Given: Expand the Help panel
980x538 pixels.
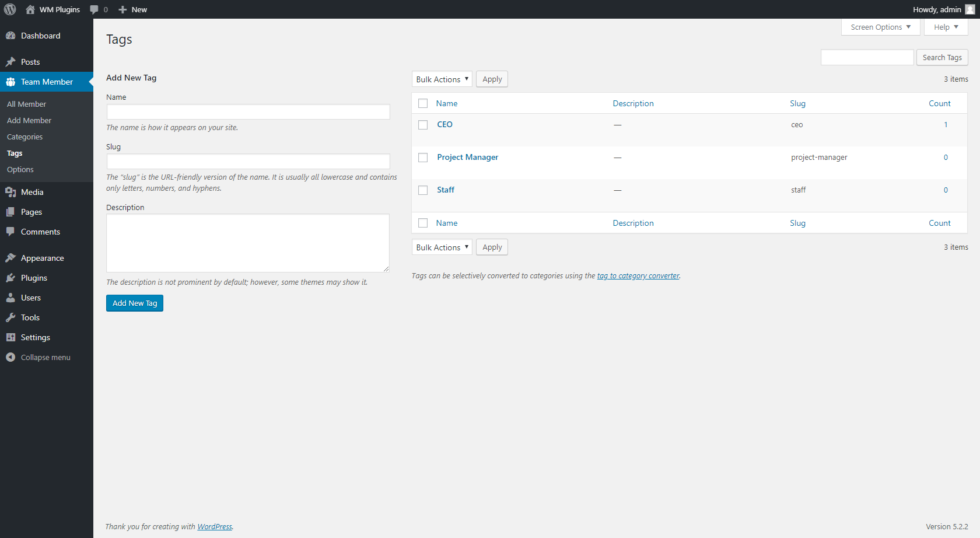Looking at the screenshot, I should tap(946, 27).
